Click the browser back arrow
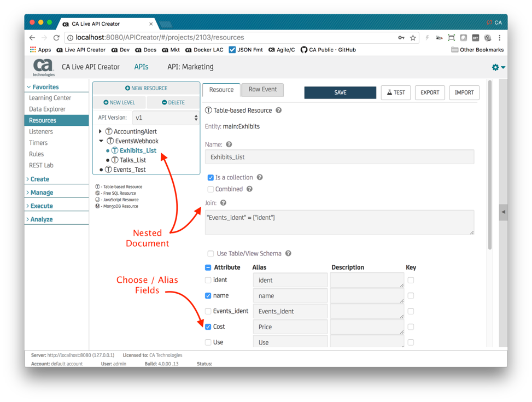Viewport: 532px width, 402px height. click(32, 38)
